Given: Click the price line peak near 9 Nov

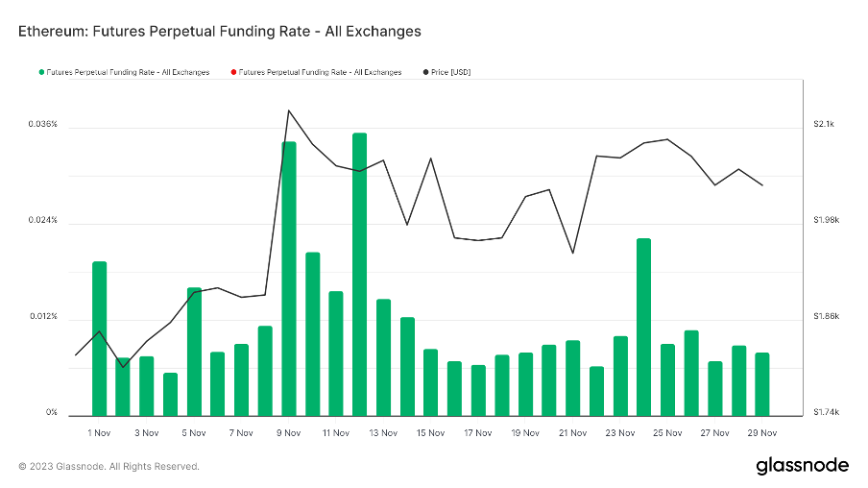Looking at the screenshot, I should coord(289,110).
